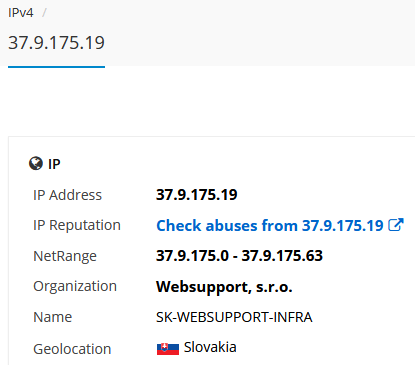Click the Geolocation field label

tap(72, 349)
